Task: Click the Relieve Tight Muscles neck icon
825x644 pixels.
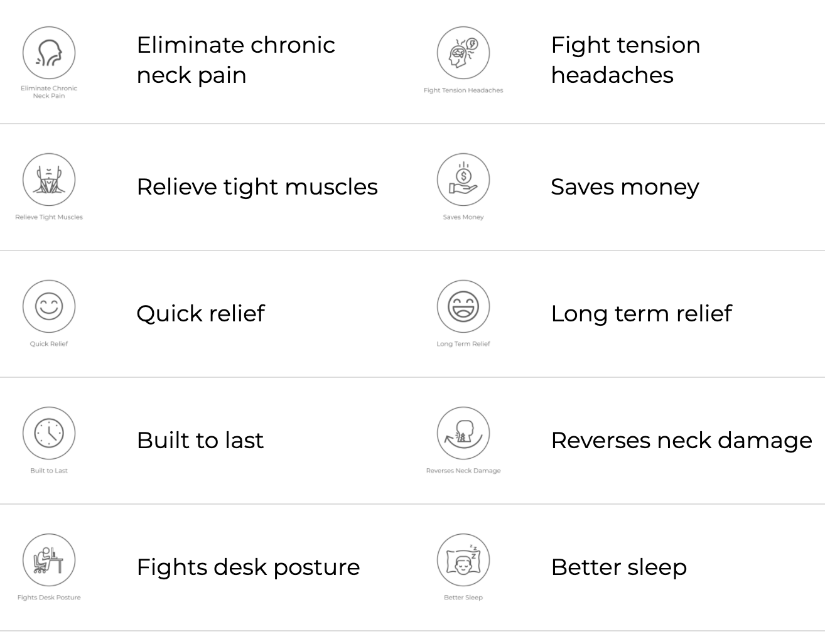Action: (49, 180)
